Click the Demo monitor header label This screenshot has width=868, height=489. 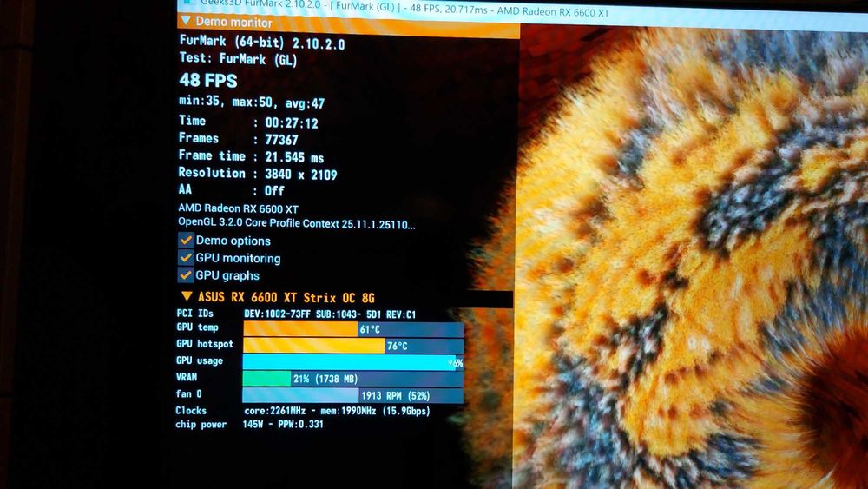[233, 23]
